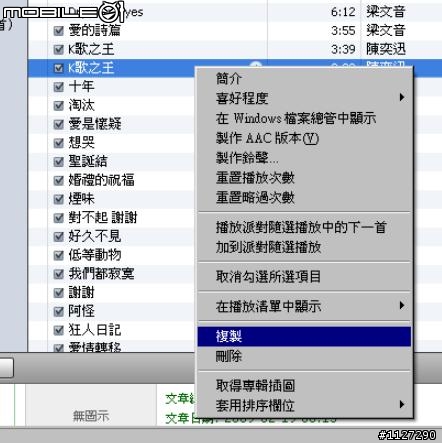Select 加到派對隨選播放
Screen dimensions: 442x443
pos(304,247)
